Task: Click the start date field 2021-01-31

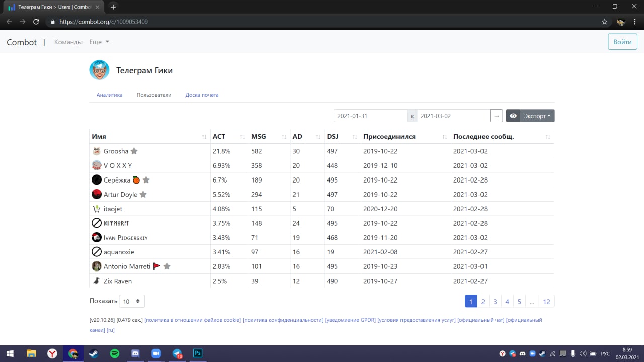Action: click(x=370, y=116)
